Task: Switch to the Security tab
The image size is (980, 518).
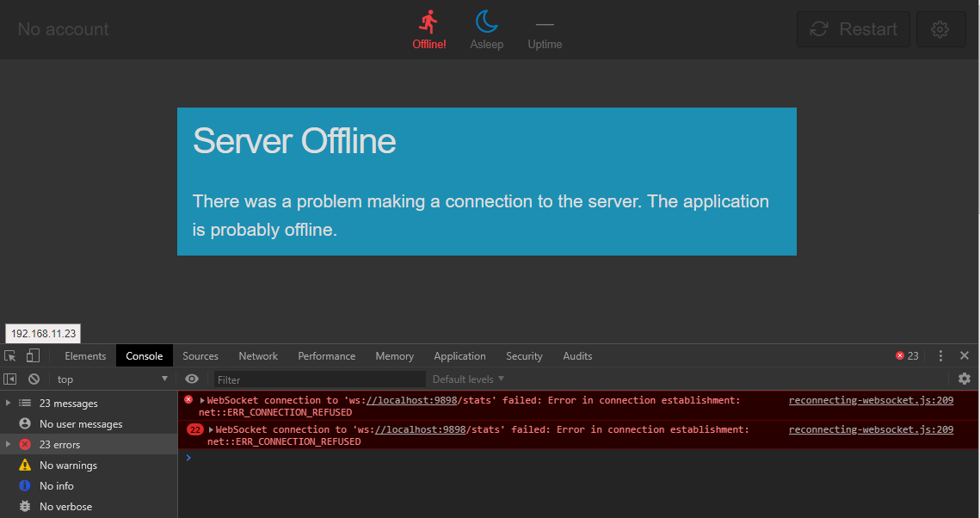Action: (x=524, y=356)
